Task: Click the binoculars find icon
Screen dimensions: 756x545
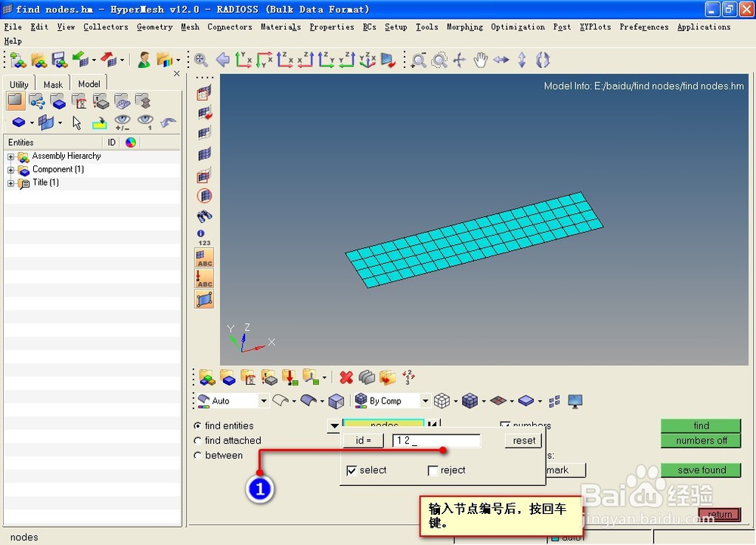Action: coord(204,216)
